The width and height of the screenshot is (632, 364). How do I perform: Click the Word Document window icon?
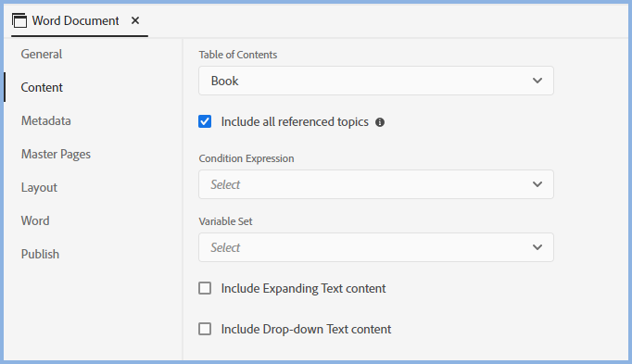19,20
